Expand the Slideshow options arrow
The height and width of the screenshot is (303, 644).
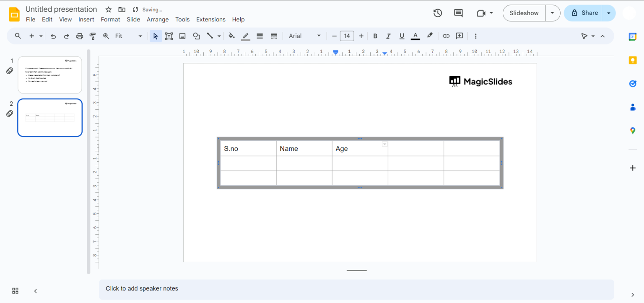553,13
